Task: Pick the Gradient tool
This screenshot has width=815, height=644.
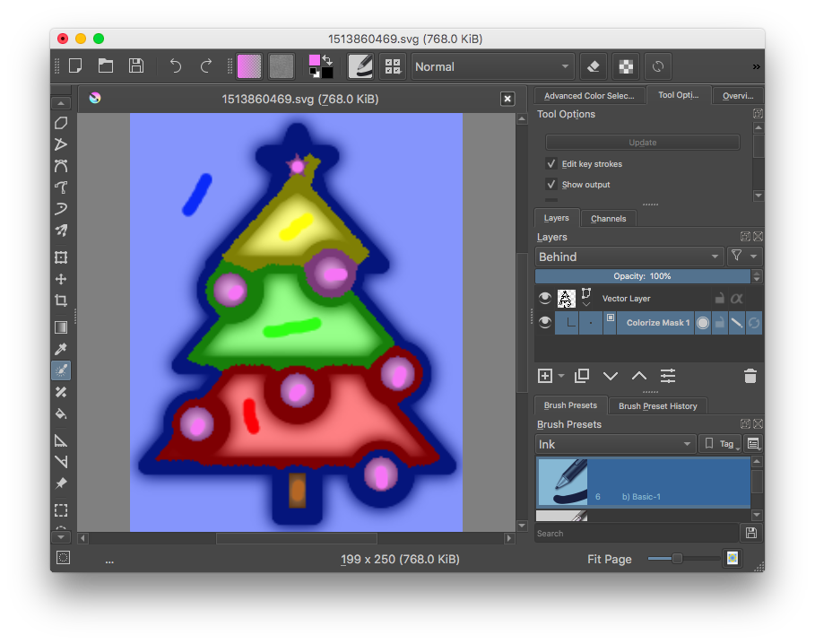Action: click(x=61, y=326)
